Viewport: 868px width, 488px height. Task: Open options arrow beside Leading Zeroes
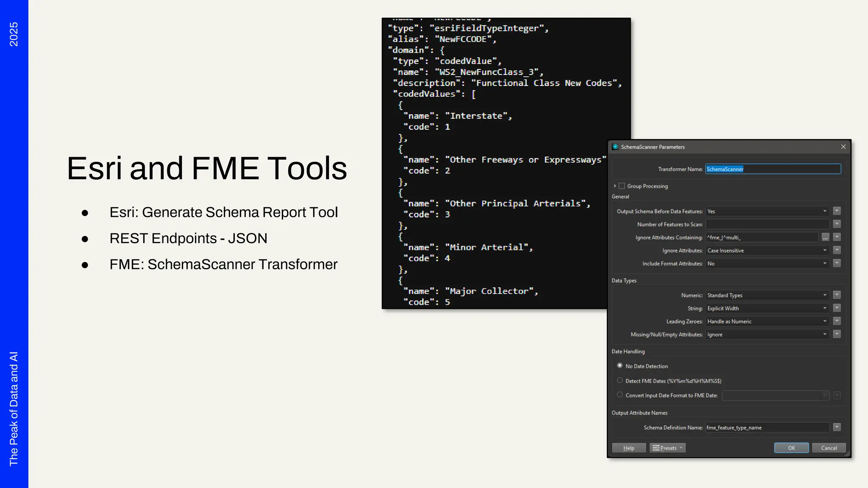coord(837,322)
